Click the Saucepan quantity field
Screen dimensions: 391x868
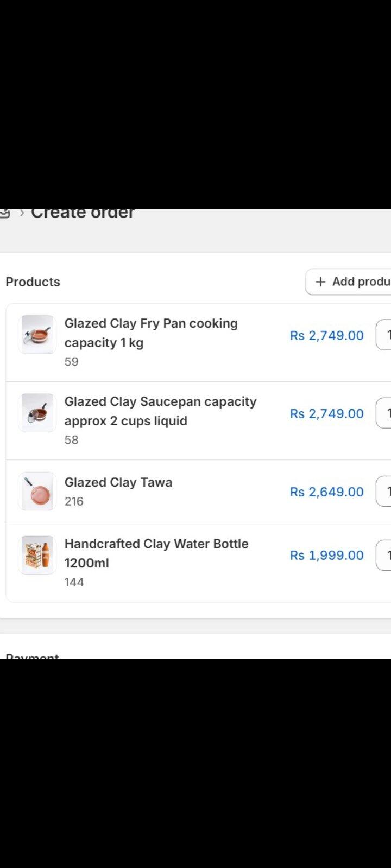coord(383,413)
